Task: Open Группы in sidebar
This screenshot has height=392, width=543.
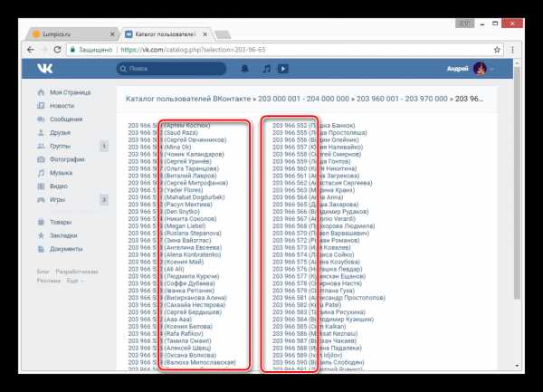Action: coord(61,146)
